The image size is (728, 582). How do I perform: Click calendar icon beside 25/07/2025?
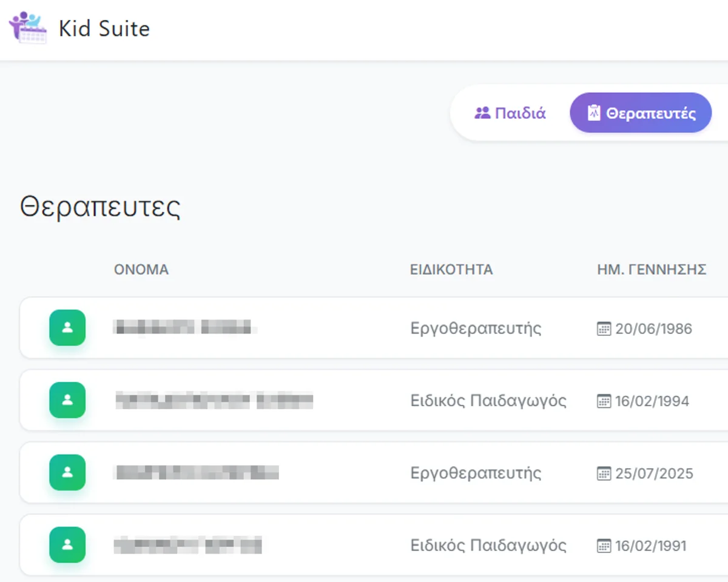[604, 473]
